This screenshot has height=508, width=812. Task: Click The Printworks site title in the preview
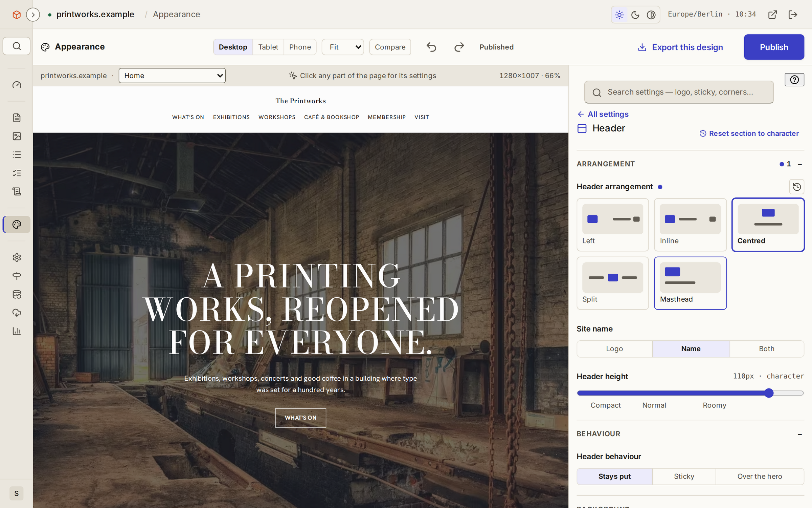click(x=300, y=101)
